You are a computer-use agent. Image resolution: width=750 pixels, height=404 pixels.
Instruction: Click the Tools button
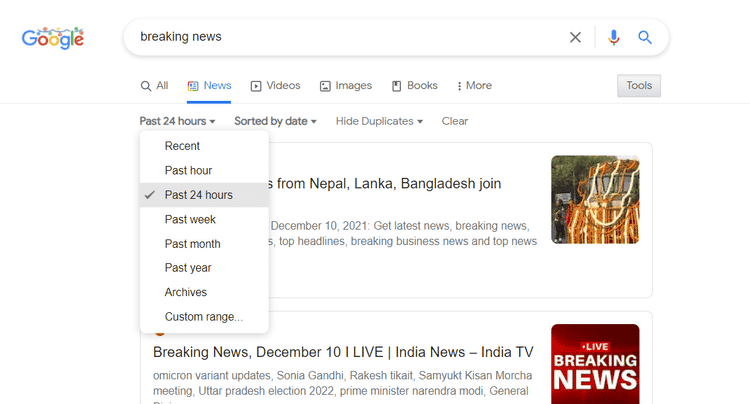[x=639, y=86]
